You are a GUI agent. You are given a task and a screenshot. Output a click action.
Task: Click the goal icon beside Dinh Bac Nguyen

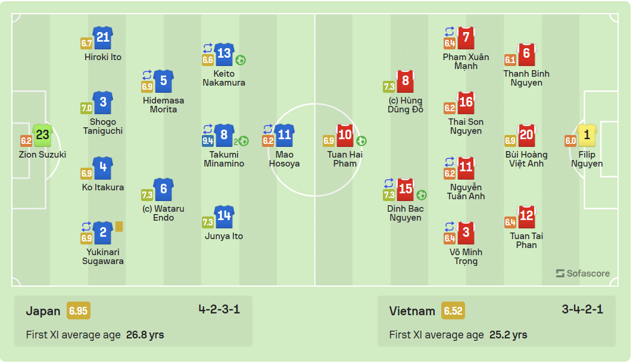pyautogui.click(x=422, y=195)
